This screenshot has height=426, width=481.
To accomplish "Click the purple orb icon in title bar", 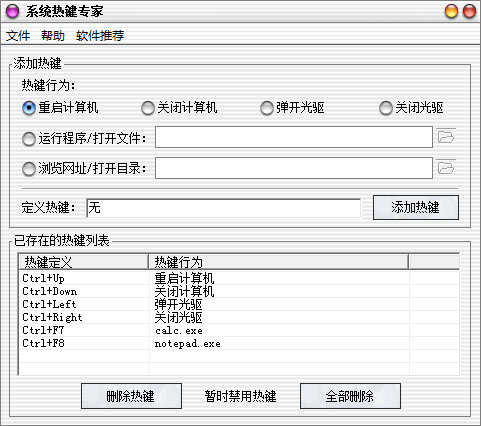I will point(13,11).
